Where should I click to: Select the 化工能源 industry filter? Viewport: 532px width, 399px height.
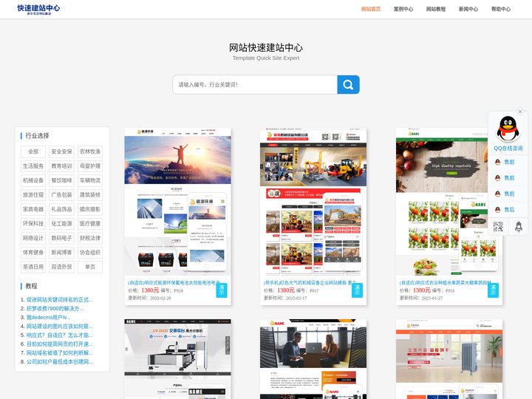point(62,224)
